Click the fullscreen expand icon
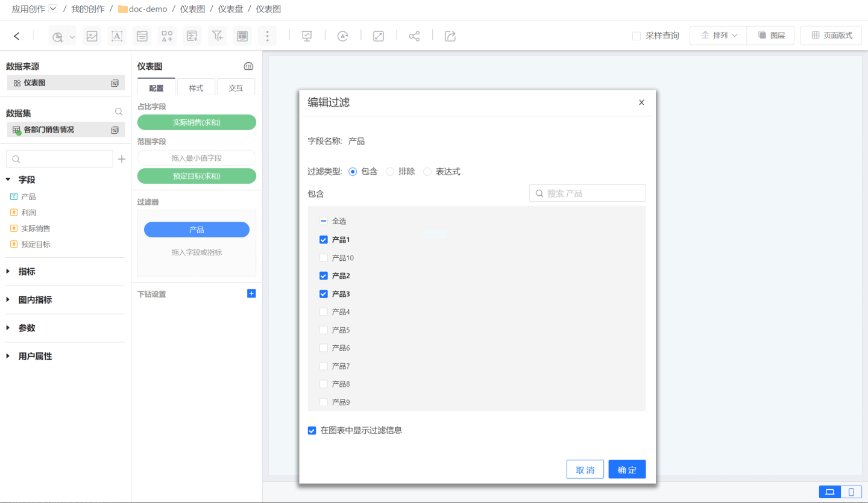This screenshot has height=503, width=868. click(379, 36)
